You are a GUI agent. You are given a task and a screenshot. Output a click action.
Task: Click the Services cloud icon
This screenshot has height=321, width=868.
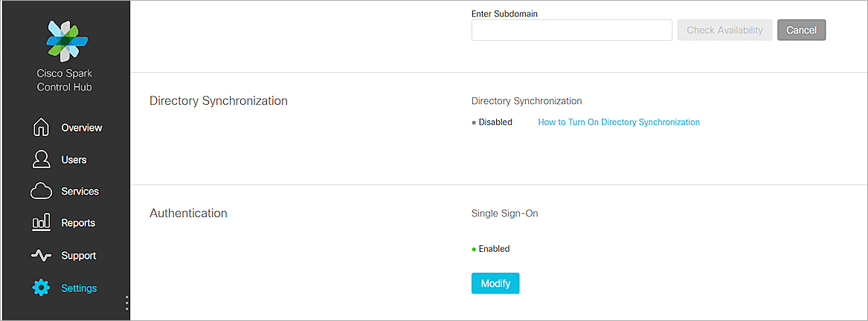pos(41,191)
